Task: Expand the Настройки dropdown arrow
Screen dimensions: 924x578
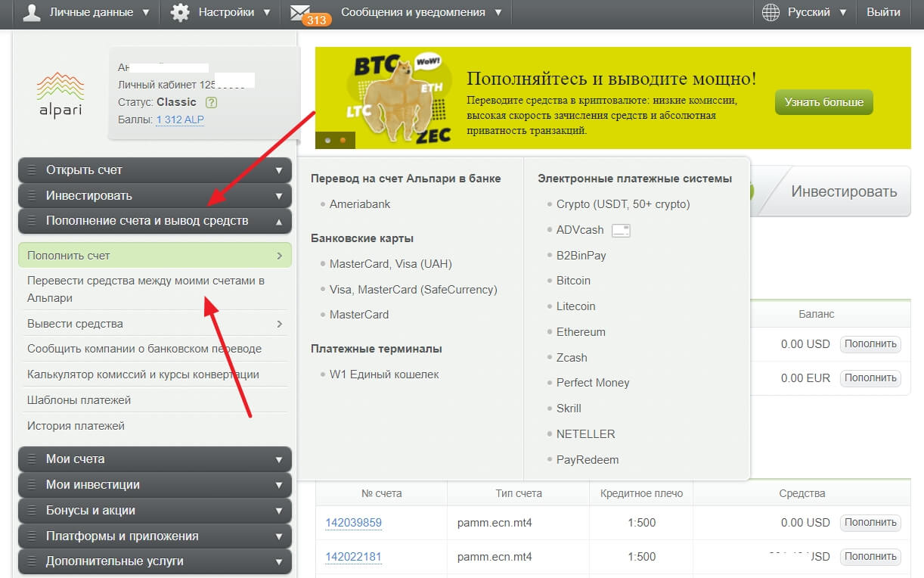Action: 267,13
